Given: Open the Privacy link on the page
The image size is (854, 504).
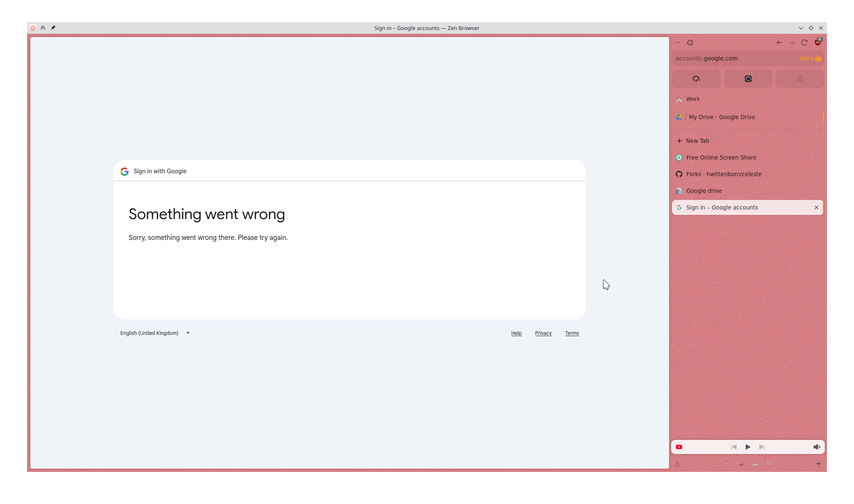Looking at the screenshot, I should (543, 333).
